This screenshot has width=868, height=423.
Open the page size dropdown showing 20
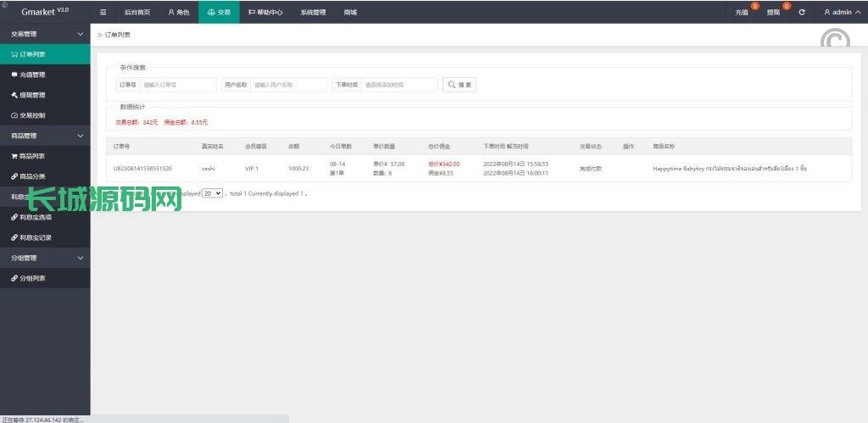(212, 193)
